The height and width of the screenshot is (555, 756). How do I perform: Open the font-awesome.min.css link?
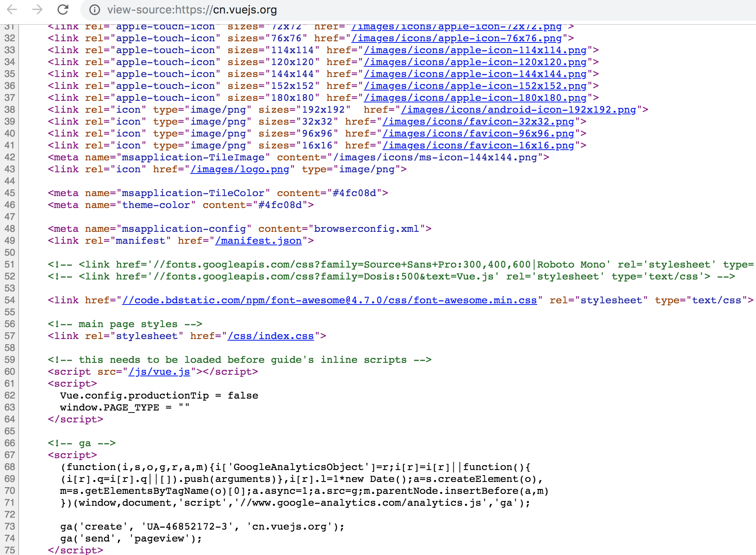[330, 301]
